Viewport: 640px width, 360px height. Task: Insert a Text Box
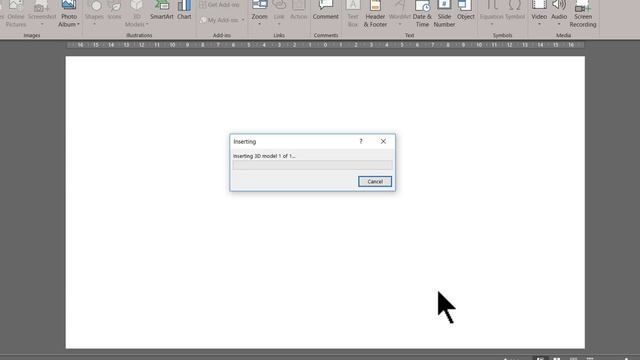pos(353,14)
